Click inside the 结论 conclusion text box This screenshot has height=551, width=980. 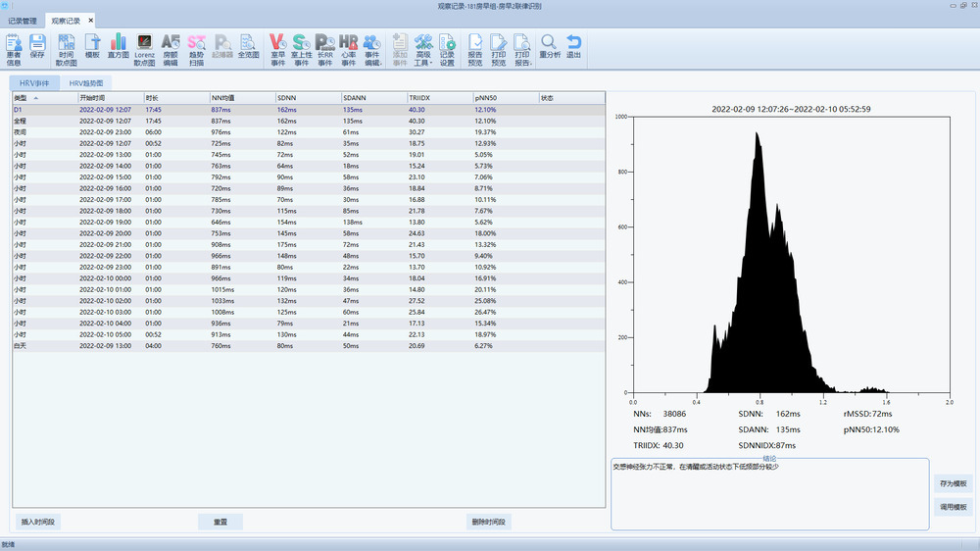[769, 495]
